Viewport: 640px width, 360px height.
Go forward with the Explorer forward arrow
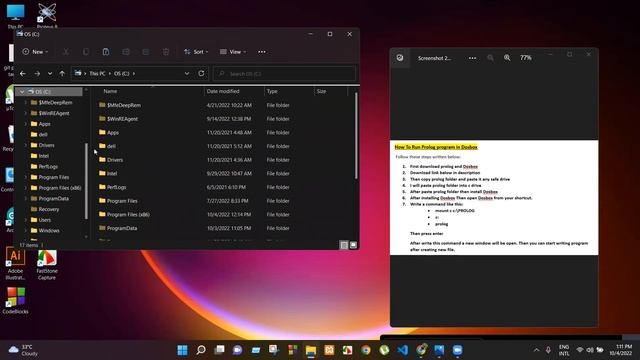tap(37, 73)
